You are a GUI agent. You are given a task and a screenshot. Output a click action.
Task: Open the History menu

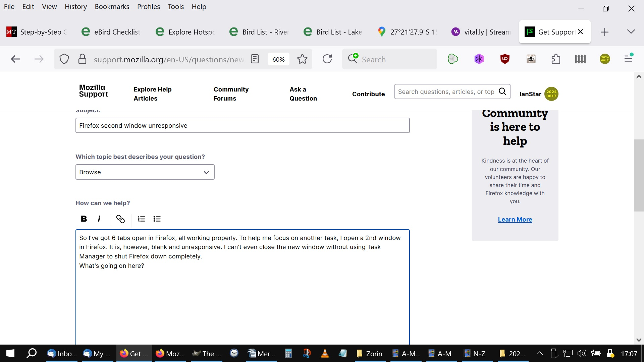[75, 7]
